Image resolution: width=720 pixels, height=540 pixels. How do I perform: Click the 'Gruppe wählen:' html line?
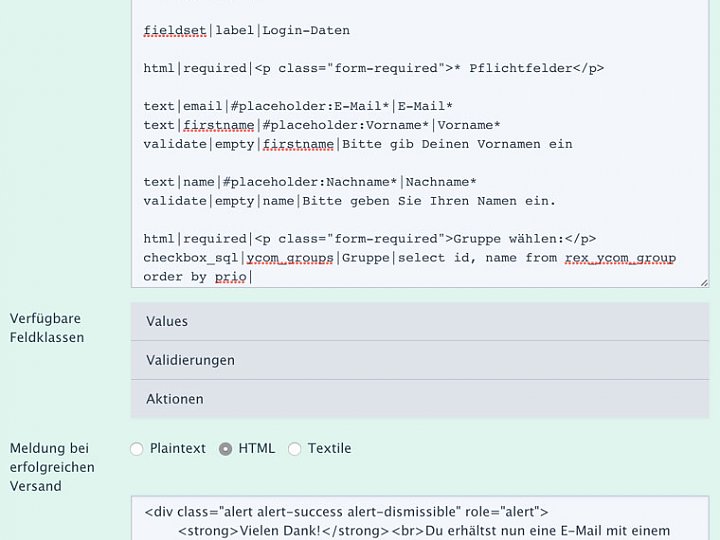368,239
